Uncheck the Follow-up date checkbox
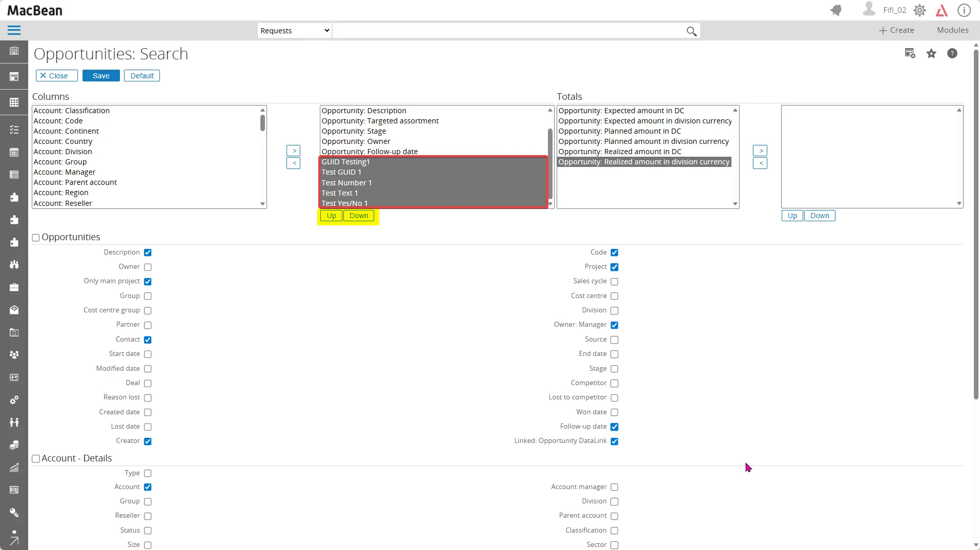 point(615,427)
